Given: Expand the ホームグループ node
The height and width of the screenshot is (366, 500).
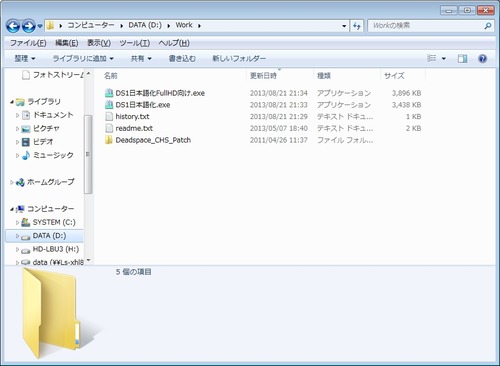Looking at the screenshot, I should 12,182.
